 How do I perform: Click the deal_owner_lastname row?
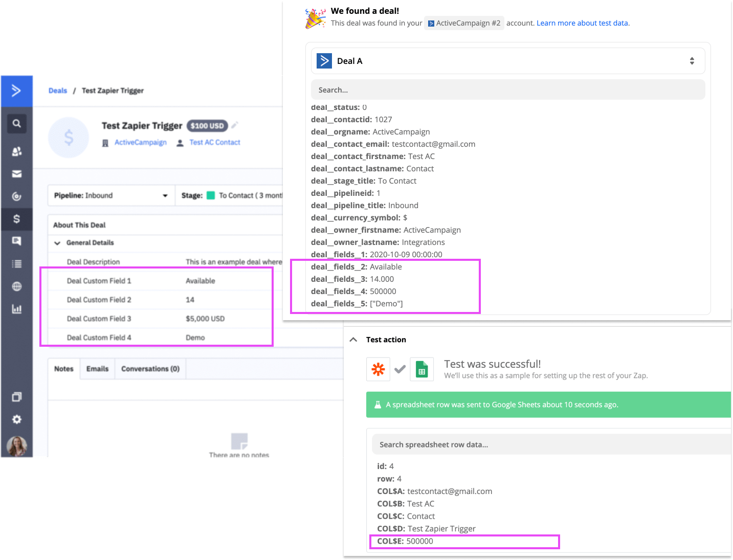click(x=378, y=242)
